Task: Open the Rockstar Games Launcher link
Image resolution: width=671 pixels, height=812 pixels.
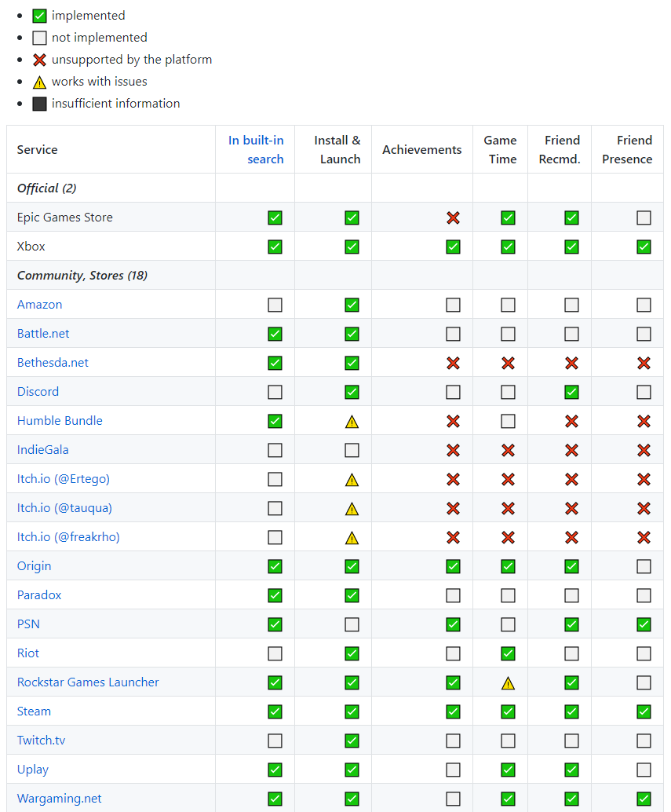Action: point(88,682)
